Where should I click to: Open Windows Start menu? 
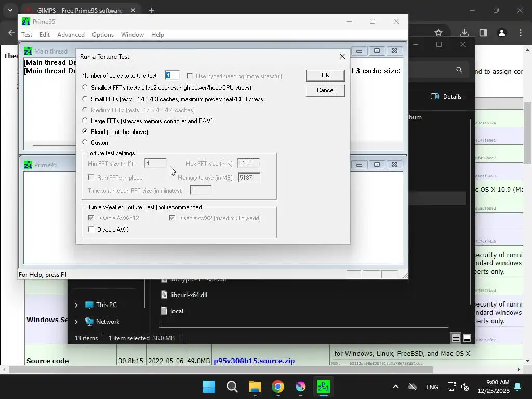point(209,387)
